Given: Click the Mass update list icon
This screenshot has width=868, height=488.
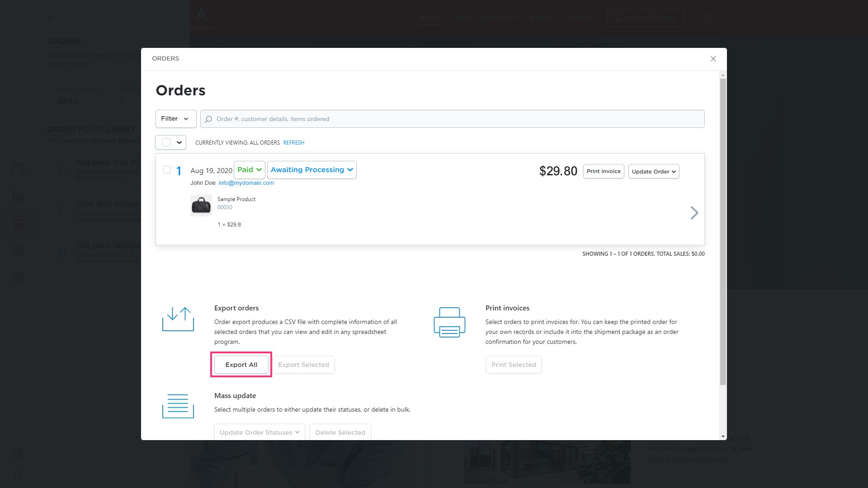Looking at the screenshot, I should 178,406.
